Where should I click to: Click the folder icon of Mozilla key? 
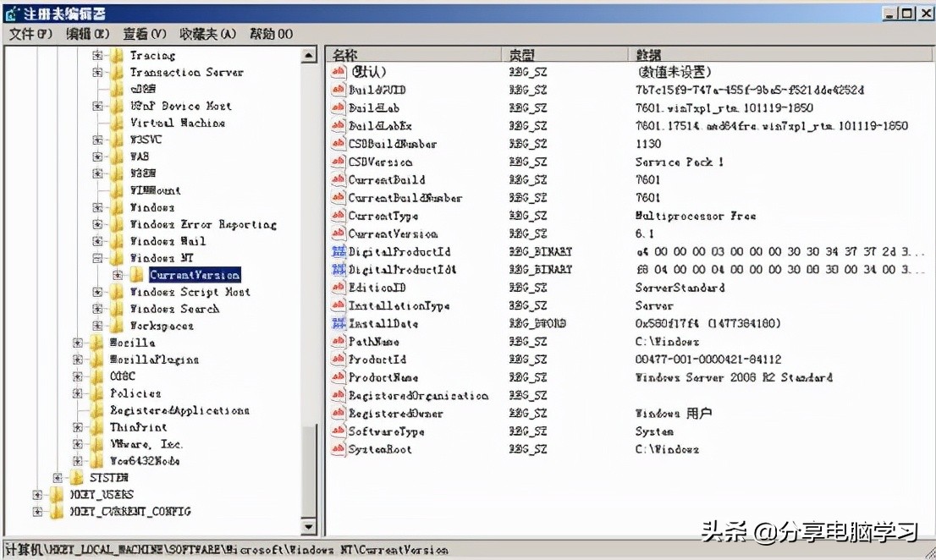[96, 343]
